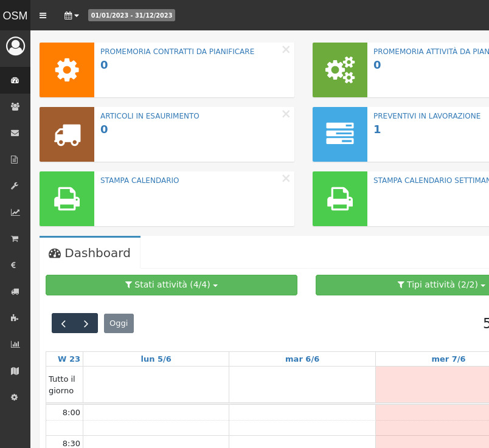The height and width of the screenshot is (448, 489).
Task: Open the dashboard gauge icon in sidebar
Action: point(15,80)
